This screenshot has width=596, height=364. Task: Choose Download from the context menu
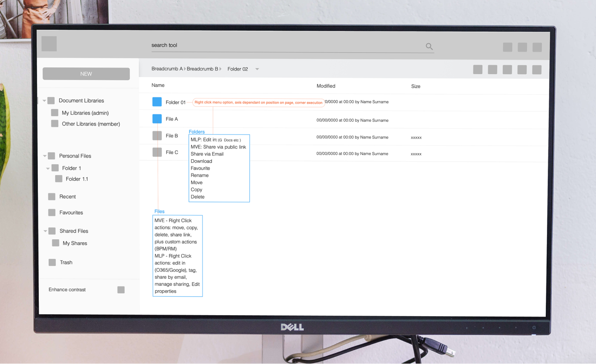(201, 161)
